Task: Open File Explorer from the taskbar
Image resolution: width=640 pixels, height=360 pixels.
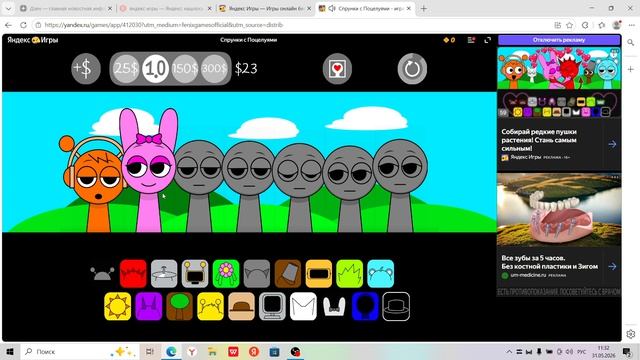Action: click(x=212, y=351)
